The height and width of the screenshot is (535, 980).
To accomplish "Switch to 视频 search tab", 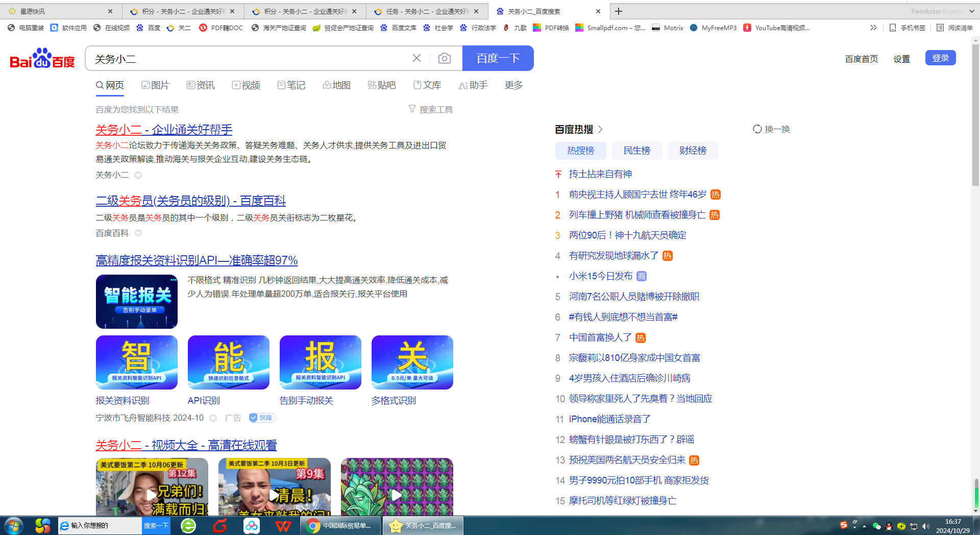I will [246, 85].
